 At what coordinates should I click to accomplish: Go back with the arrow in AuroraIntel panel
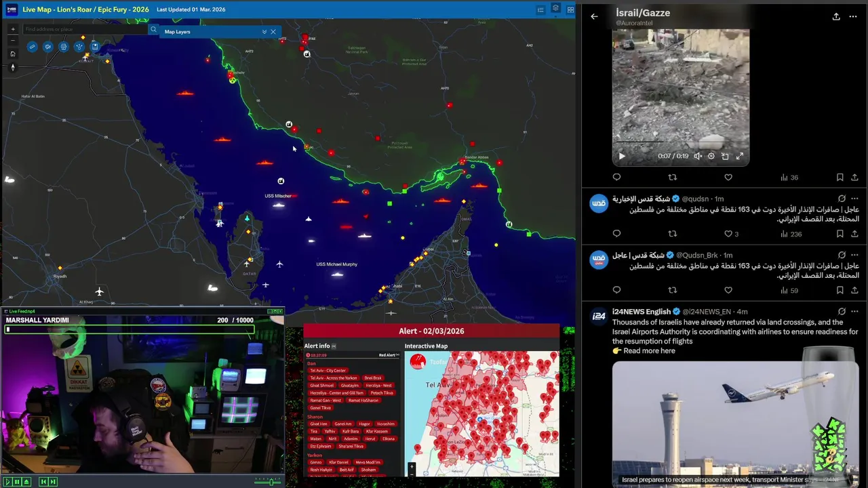coord(594,16)
